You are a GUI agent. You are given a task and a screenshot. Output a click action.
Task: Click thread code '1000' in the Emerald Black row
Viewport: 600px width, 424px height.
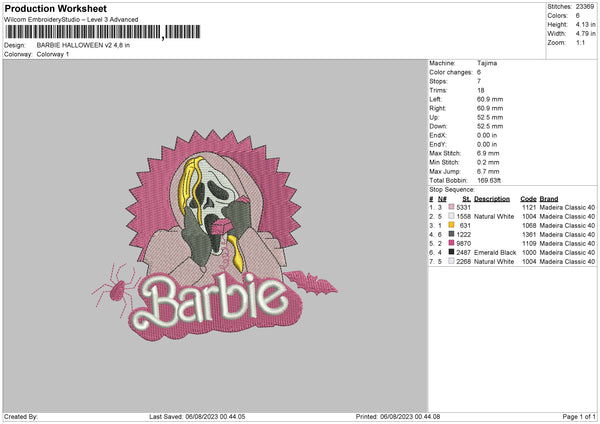coord(529,252)
